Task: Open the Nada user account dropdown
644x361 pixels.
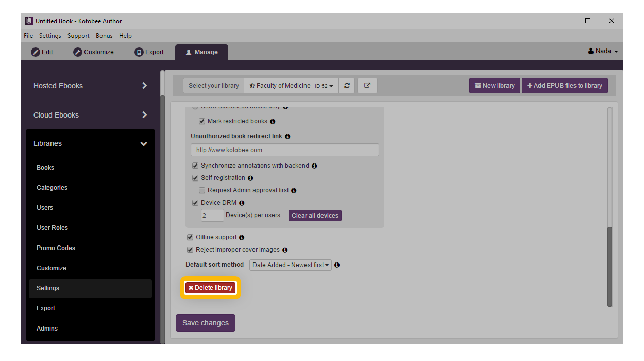Action: tap(603, 51)
